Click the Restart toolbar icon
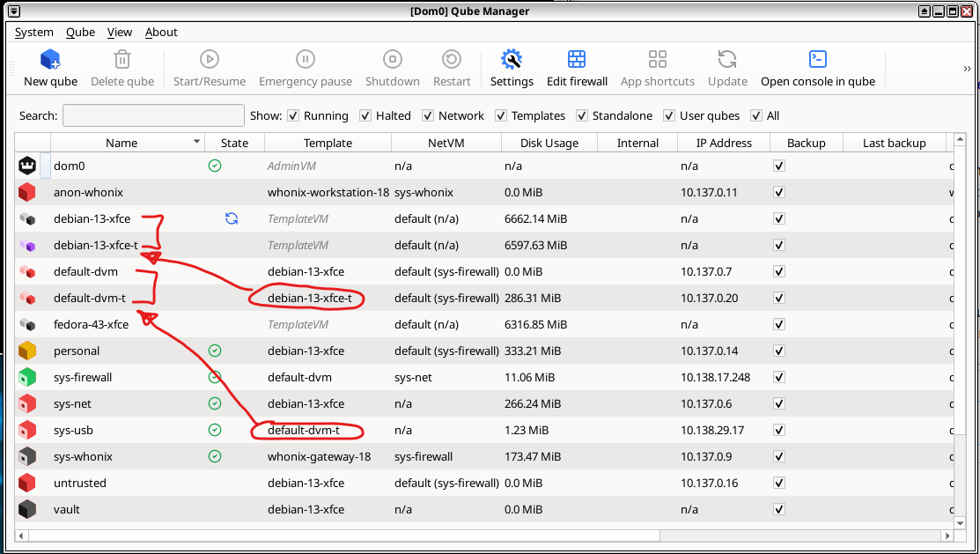 (451, 59)
